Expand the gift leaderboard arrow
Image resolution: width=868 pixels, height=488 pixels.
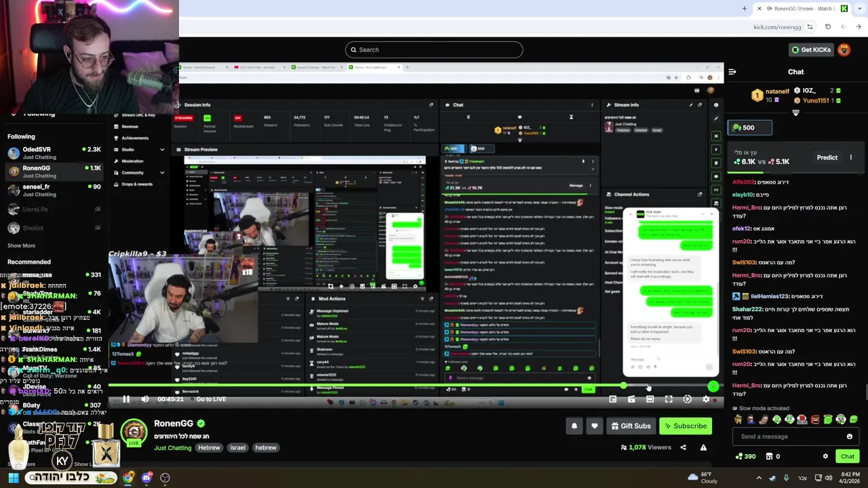click(x=795, y=113)
